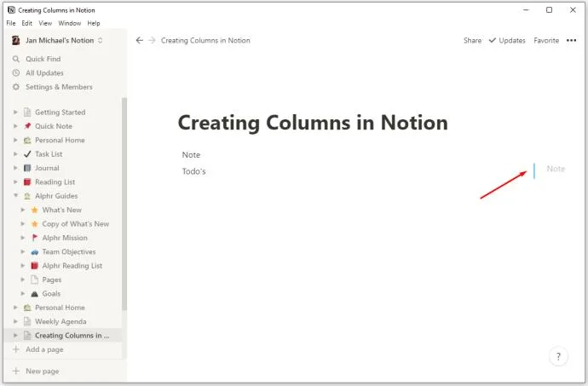The width and height of the screenshot is (588, 386).
Task: Open the Edit menu
Action: click(x=26, y=23)
